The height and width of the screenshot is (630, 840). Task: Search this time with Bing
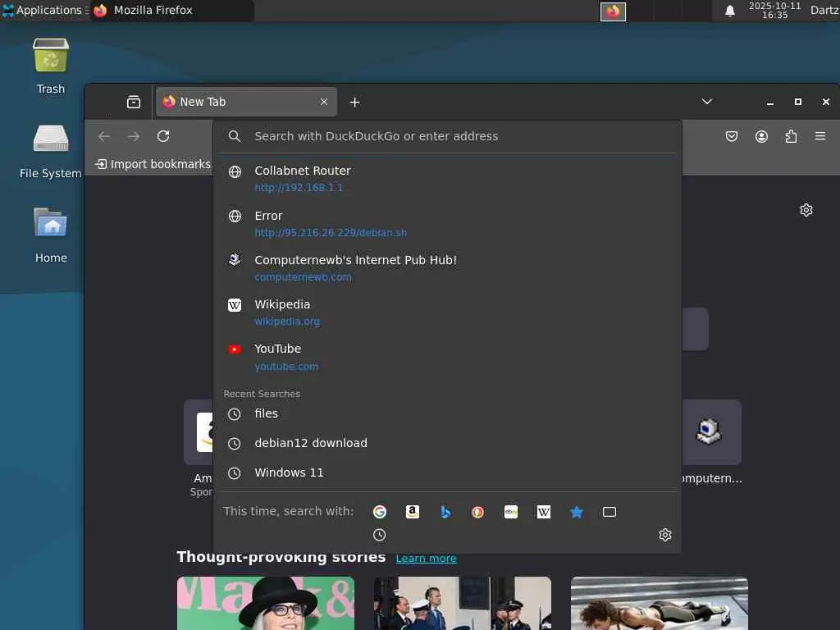[445, 512]
